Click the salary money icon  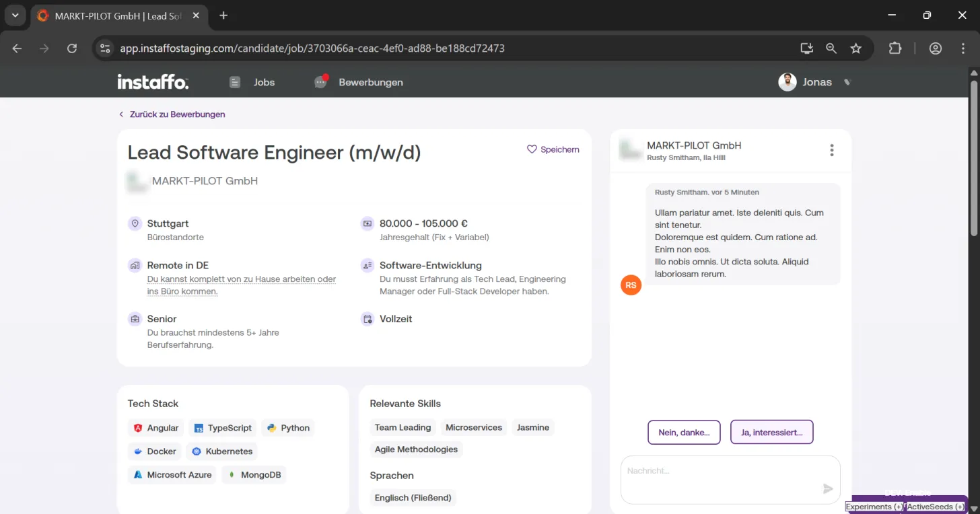pos(367,223)
